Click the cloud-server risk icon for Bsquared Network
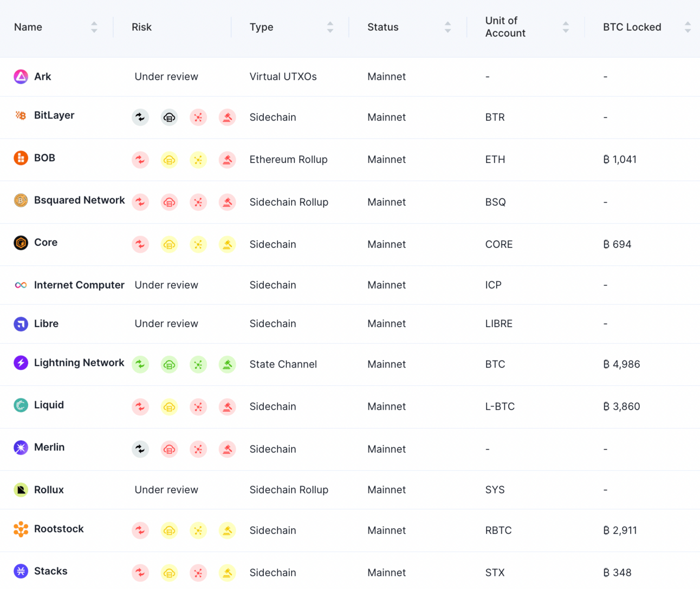Viewport: 700px width, 589px height. pos(170,202)
